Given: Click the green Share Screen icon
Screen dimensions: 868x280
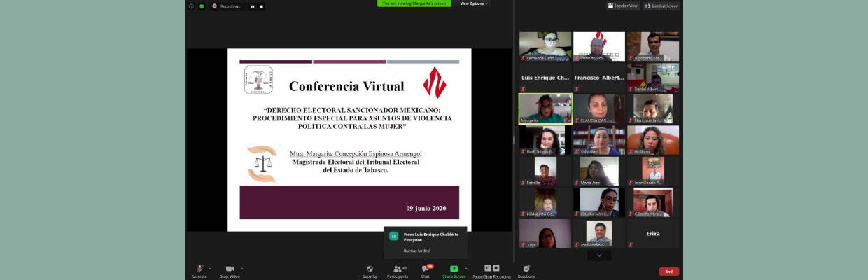Looking at the screenshot, I should pos(454,269).
